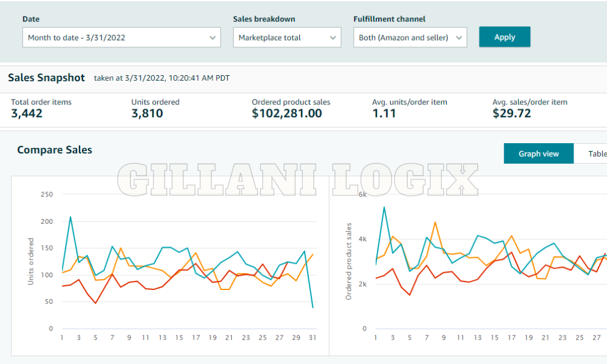607x364 pixels.
Task: Click the Month to date - 3/31/2022 field
Action: coord(121,37)
